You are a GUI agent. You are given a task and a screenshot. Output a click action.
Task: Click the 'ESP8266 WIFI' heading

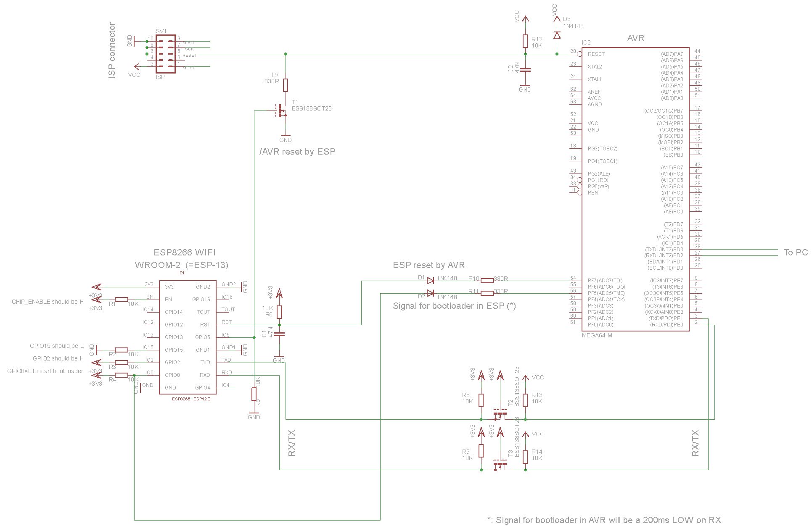[x=185, y=252]
